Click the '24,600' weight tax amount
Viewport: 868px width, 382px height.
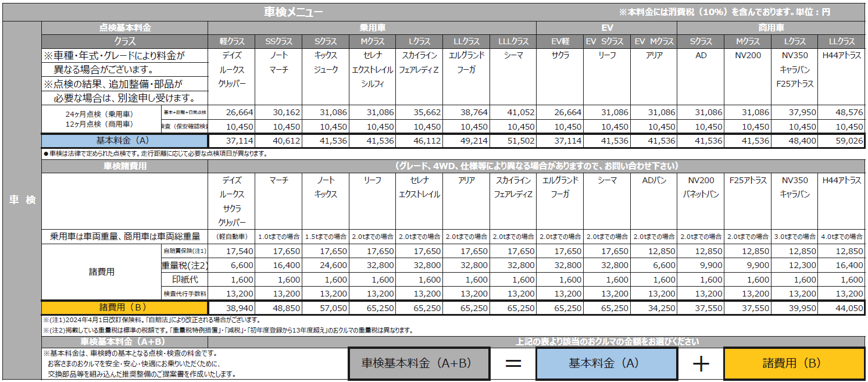[x=333, y=265]
